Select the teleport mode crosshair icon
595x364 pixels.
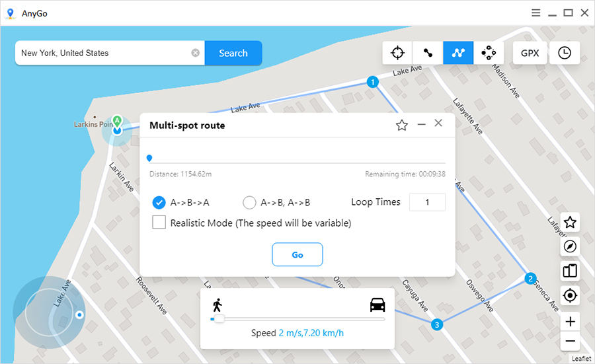[397, 53]
